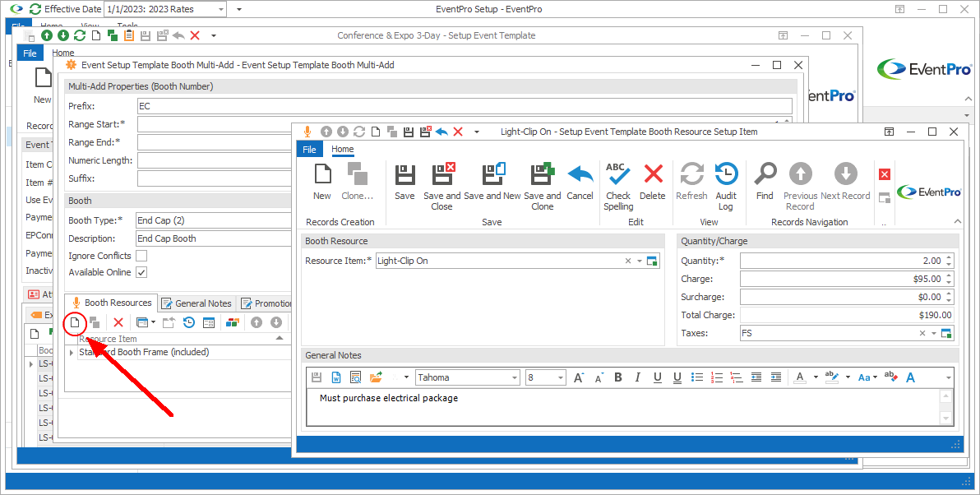Toggle bold in General Notes editor
980x495 pixels.
click(618, 377)
